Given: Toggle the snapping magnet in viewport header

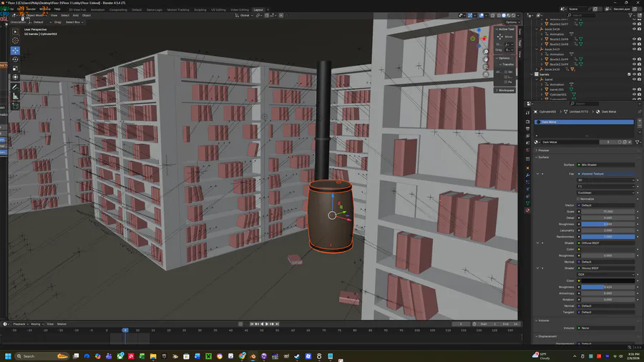Looking at the screenshot, I should point(267,16).
